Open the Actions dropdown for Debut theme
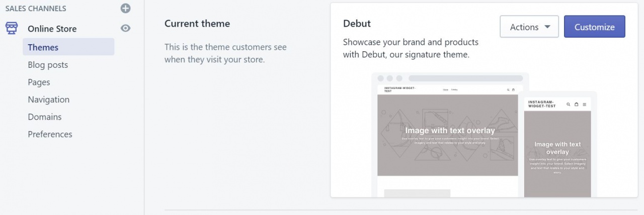 pyautogui.click(x=529, y=27)
